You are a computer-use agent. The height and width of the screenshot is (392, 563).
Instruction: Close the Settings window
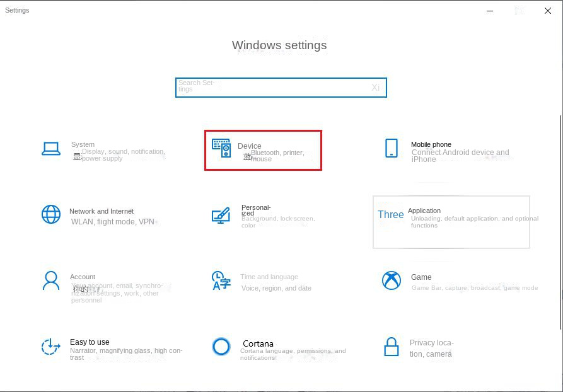548,11
